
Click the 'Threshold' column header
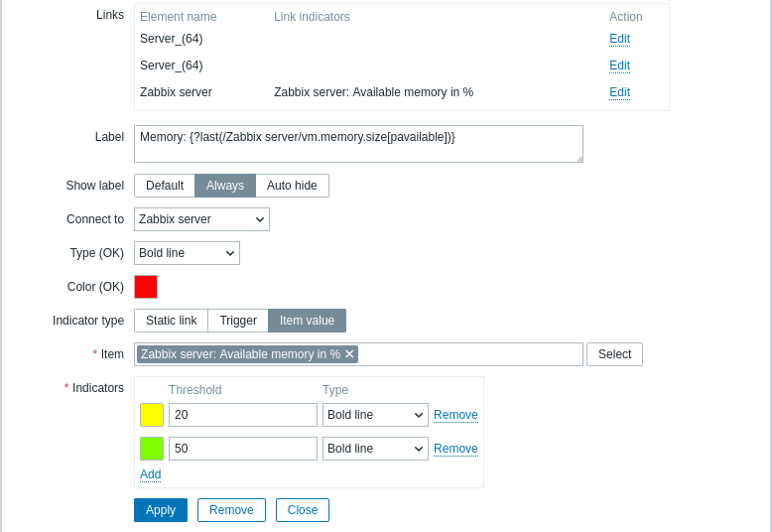point(194,390)
